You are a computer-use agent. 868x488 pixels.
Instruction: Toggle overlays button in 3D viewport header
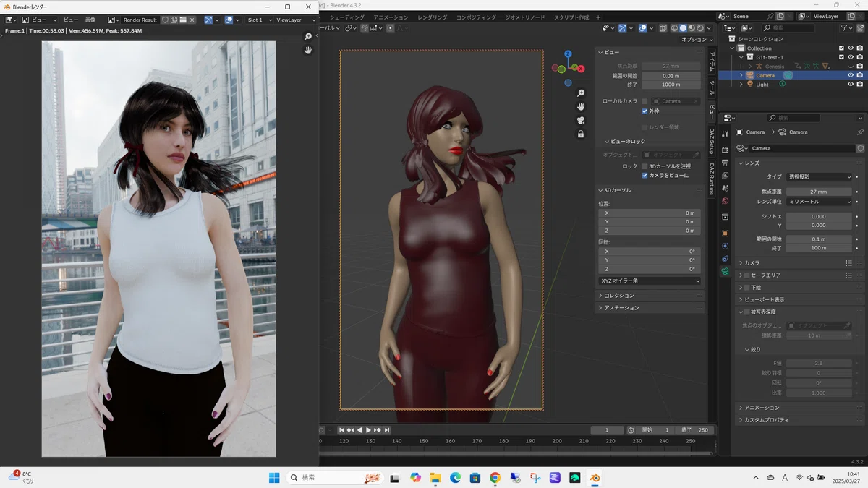point(643,28)
